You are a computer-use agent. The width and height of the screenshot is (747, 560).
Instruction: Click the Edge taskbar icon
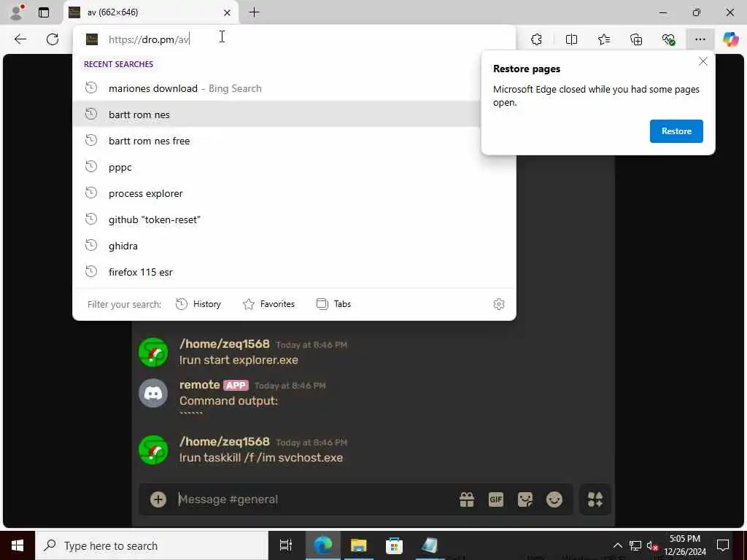click(x=322, y=545)
